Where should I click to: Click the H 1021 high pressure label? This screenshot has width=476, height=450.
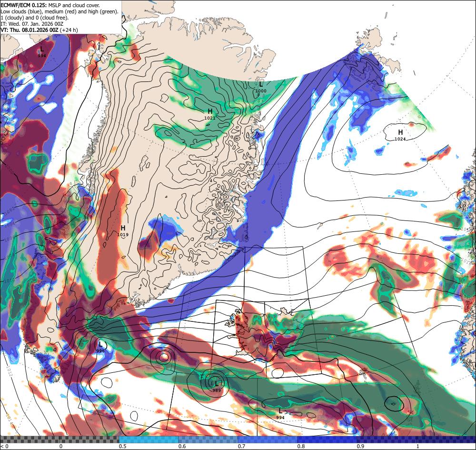[x=210, y=114]
